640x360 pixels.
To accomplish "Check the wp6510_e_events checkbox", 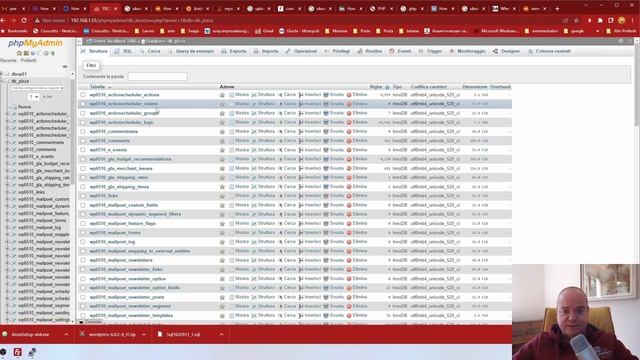I will point(83,150).
